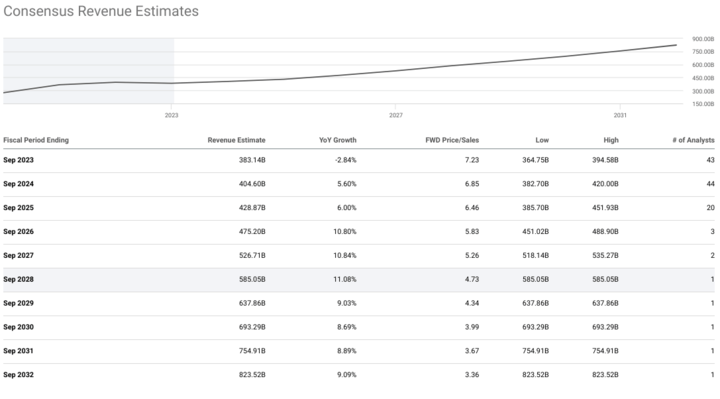
Task: Click the # of Analysts column header
Action: click(x=693, y=140)
